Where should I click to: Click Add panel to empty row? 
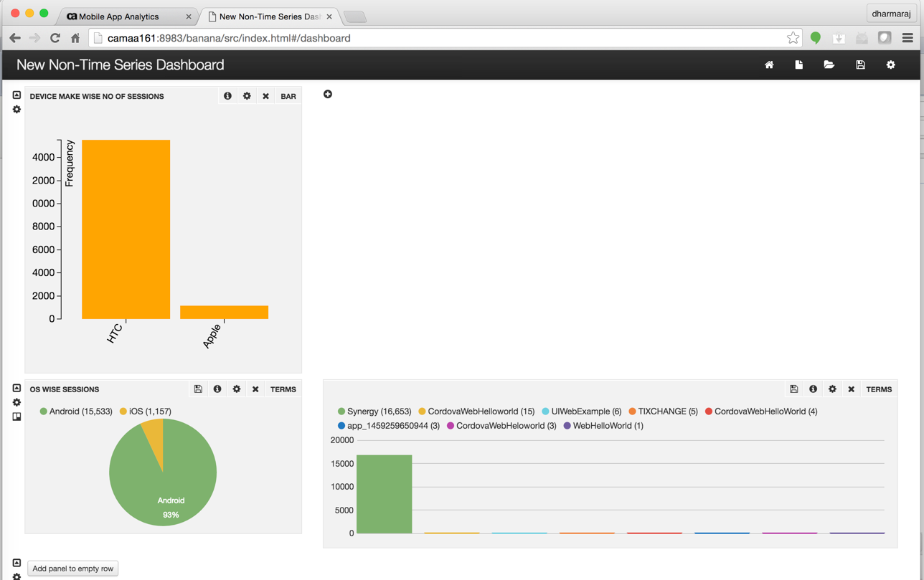(73, 569)
